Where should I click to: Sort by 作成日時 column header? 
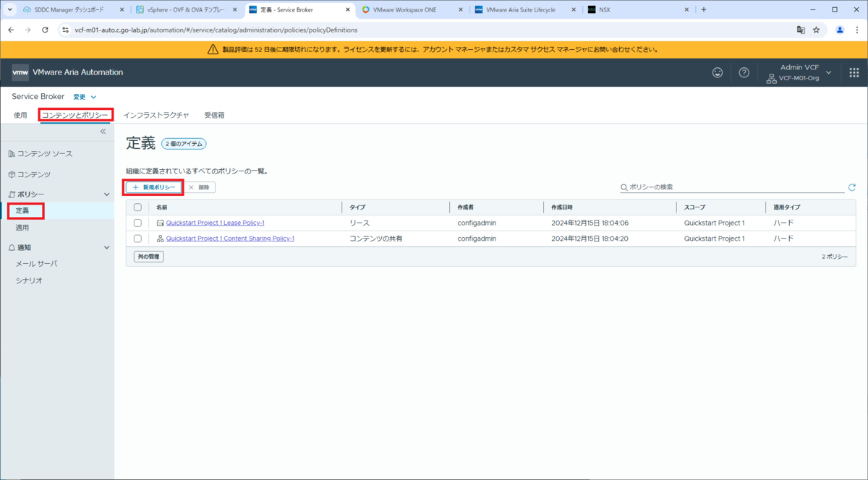click(x=562, y=207)
